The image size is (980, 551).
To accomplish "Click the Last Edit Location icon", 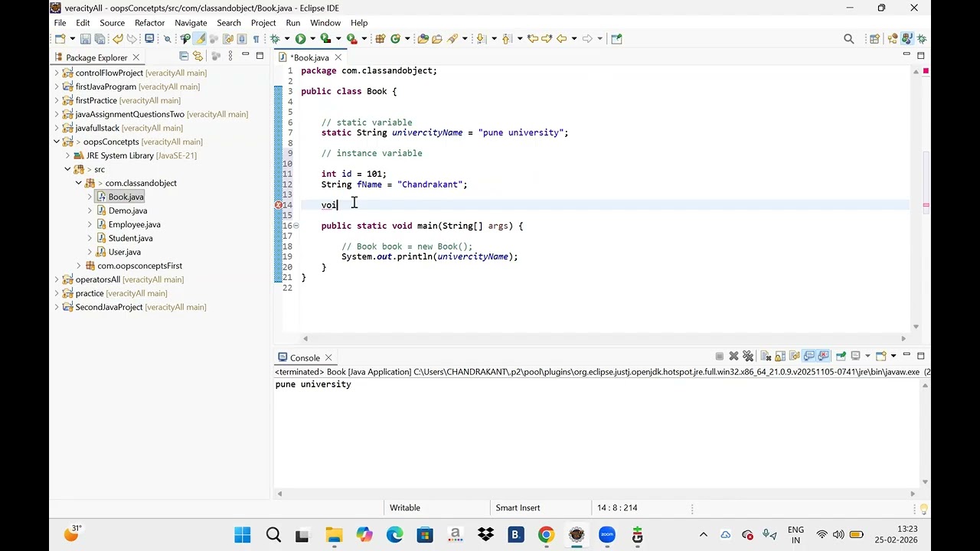I will coord(532,38).
